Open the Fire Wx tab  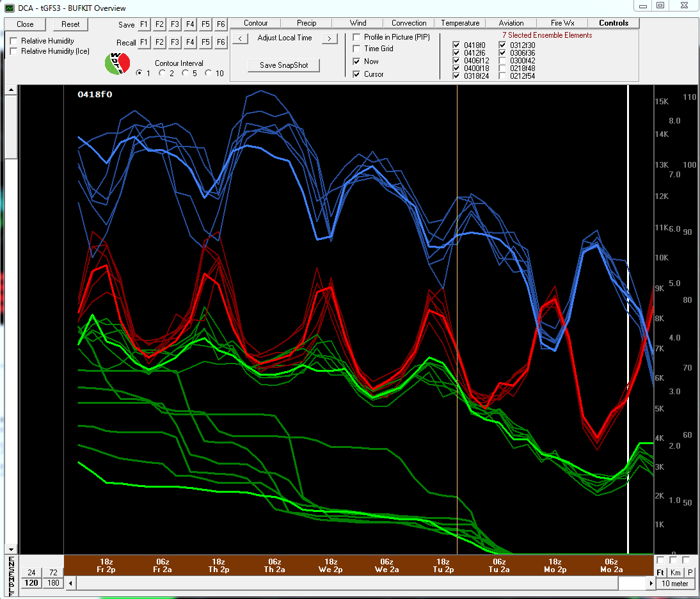click(562, 23)
